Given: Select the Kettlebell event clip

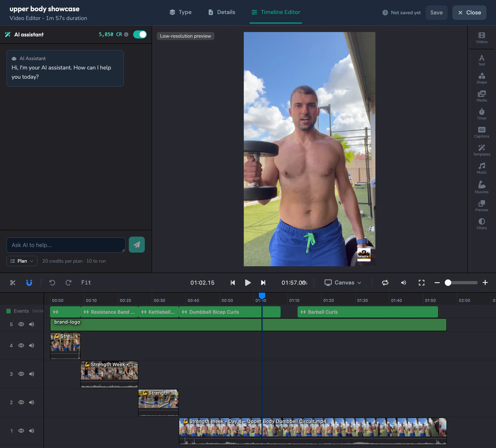Looking at the screenshot, I should pos(159,312).
